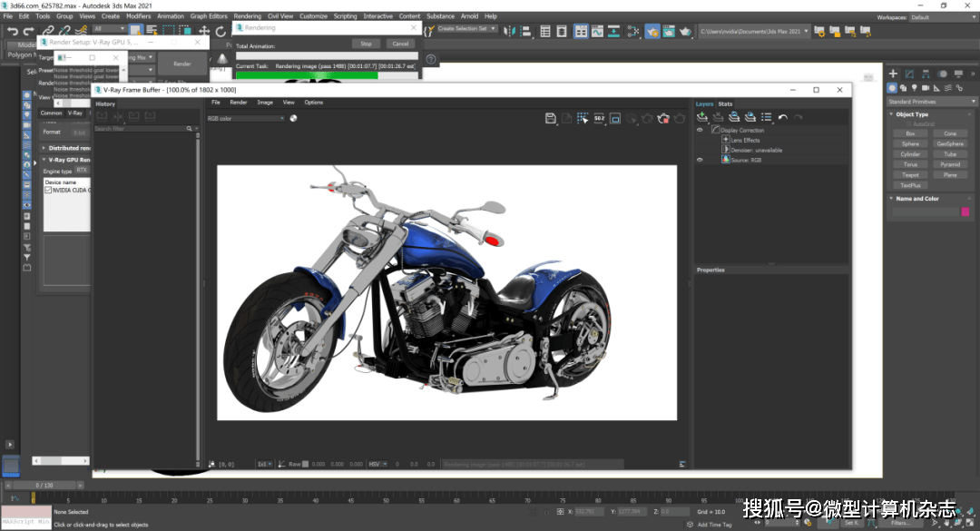Open the Curve Editor icon
980x531 pixels.
coord(597,31)
